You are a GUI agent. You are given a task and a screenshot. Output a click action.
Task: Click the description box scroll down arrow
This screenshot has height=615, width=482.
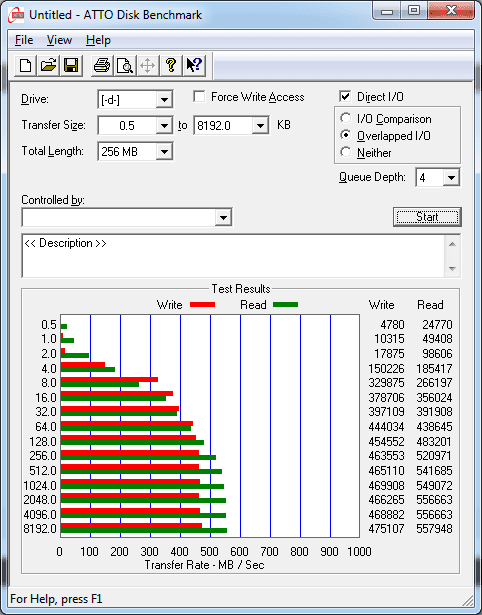(x=452, y=269)
